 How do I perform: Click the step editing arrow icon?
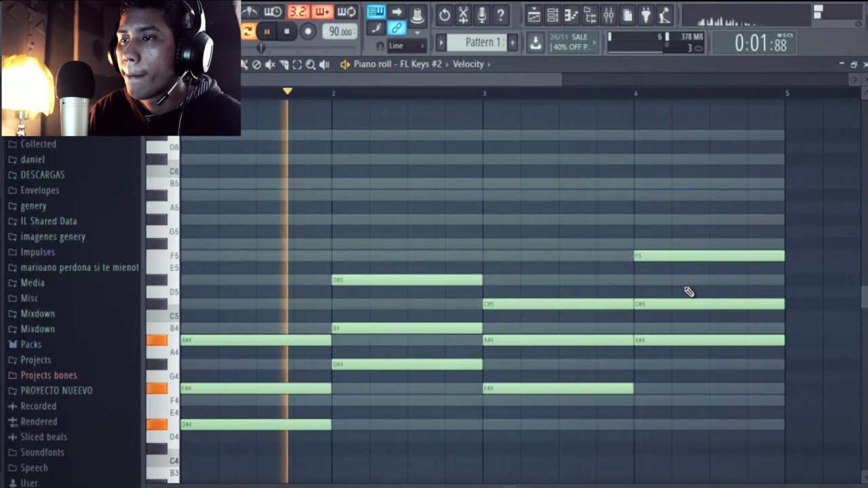click(x=397, y=12)
